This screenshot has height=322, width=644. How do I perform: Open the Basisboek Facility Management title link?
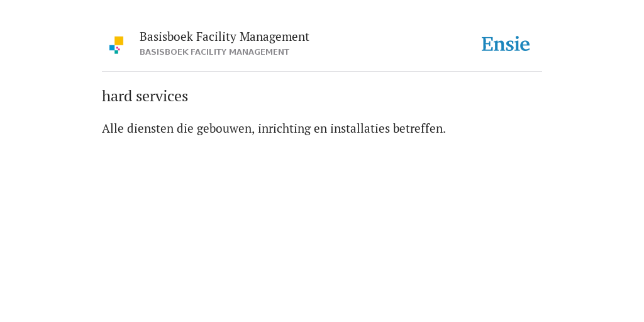(x=225, y=36)
